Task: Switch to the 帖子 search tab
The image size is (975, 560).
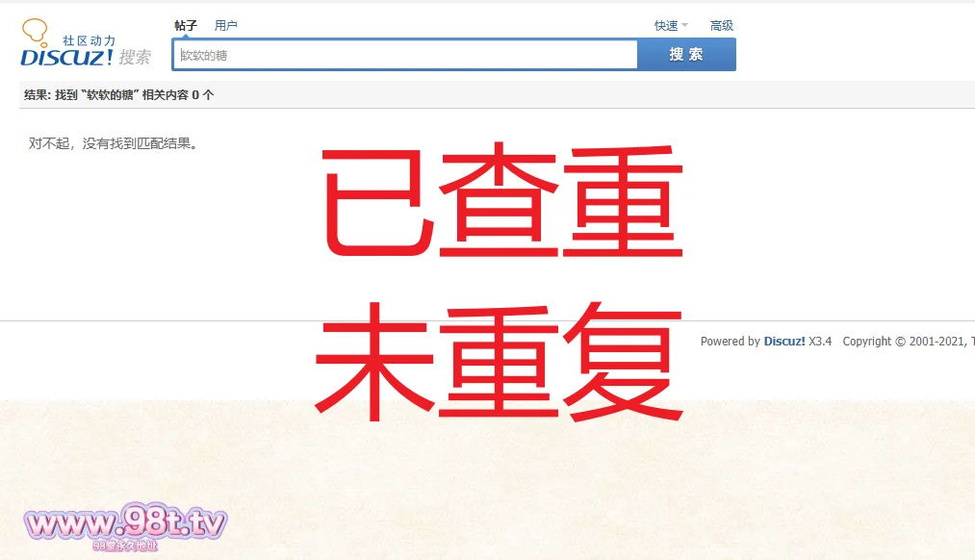Action: (186, 26)
